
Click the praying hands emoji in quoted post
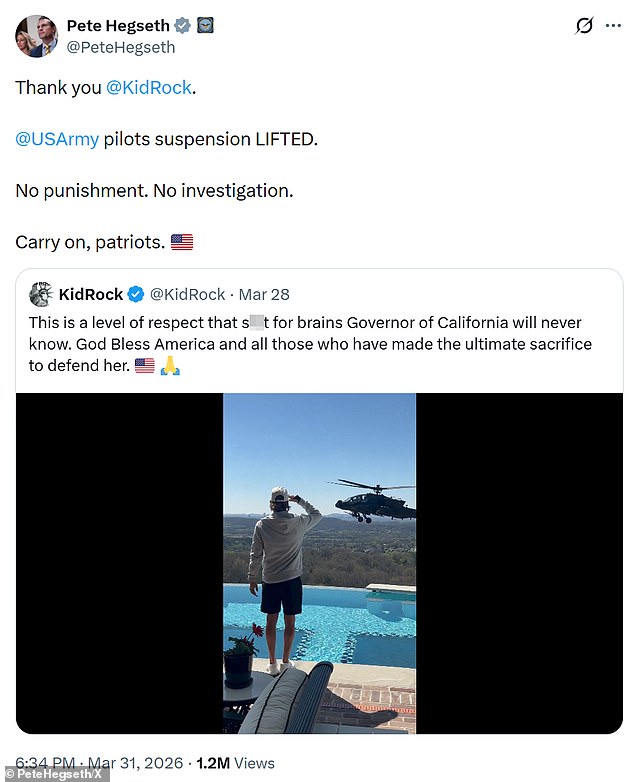170,366
